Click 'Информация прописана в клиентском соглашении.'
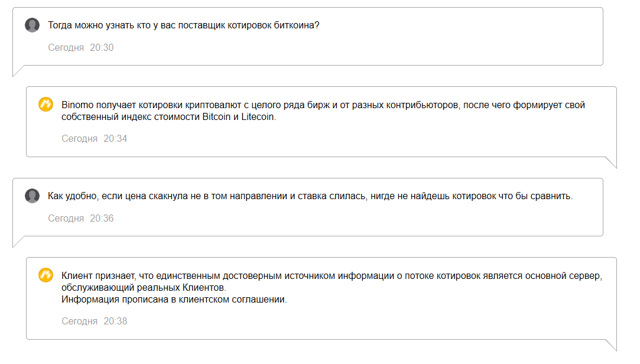This screenshot has height=364, width=640. point(174,300)
